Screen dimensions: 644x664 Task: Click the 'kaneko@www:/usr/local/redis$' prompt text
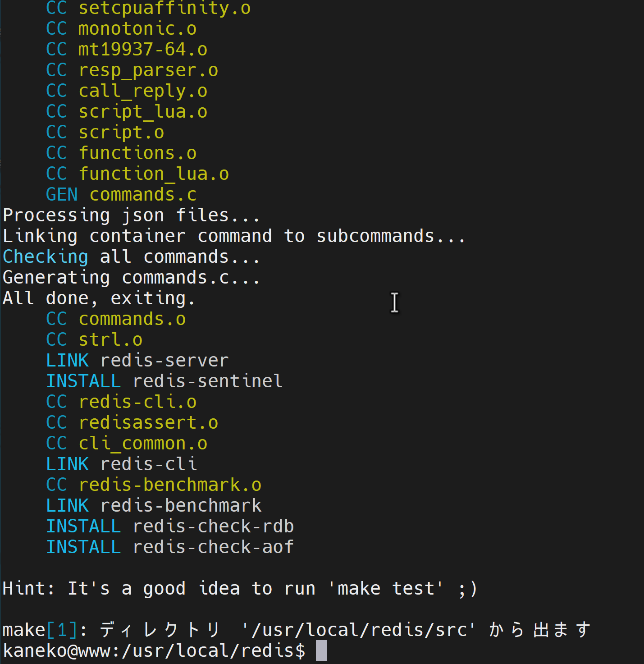tap(154, 650)
